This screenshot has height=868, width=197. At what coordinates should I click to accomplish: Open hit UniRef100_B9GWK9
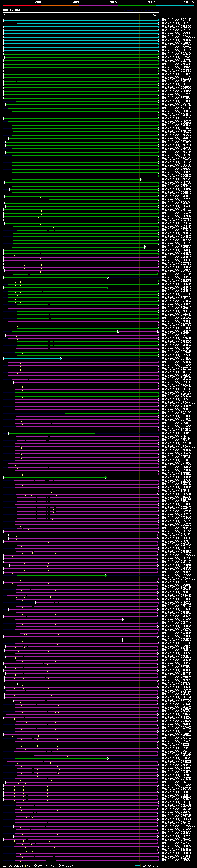coord(177,125)
